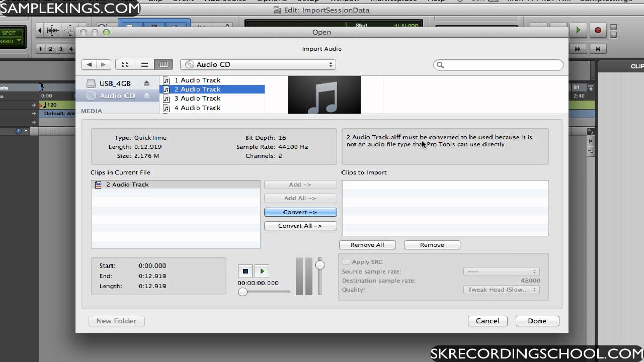Viewport: 644px width, 362px height.
Task: Go forward in the Open dialog
Action: tap(103, 64)
